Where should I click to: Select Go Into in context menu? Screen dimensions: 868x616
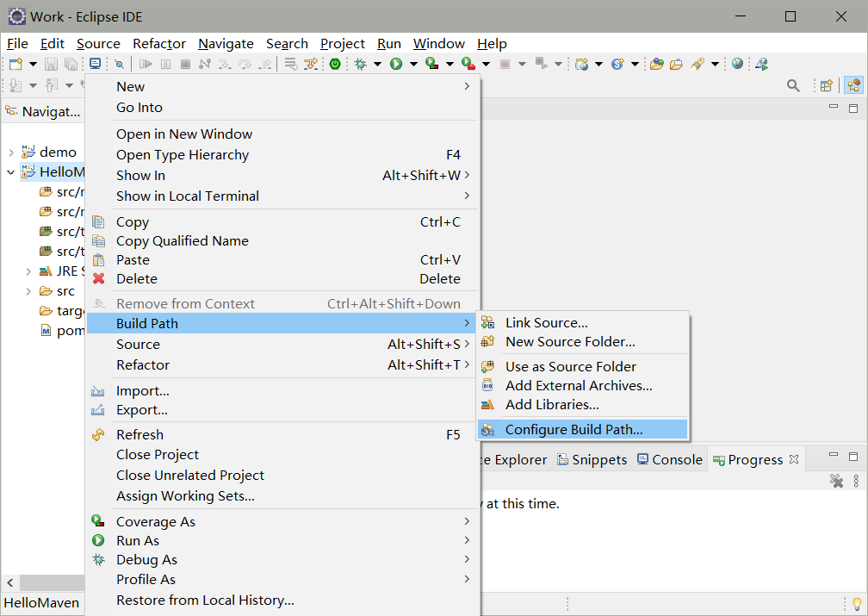282,108
